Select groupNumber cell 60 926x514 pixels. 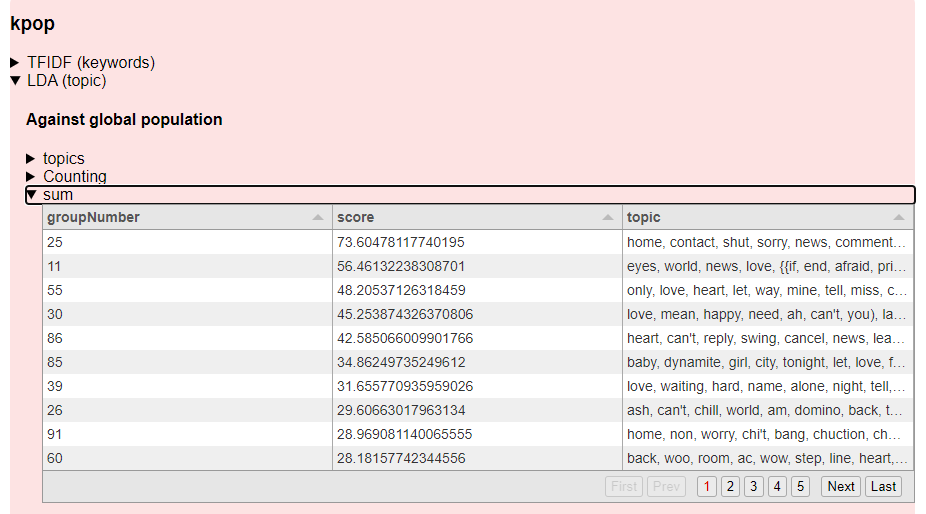pyautogui.click(x=187, y=458)
